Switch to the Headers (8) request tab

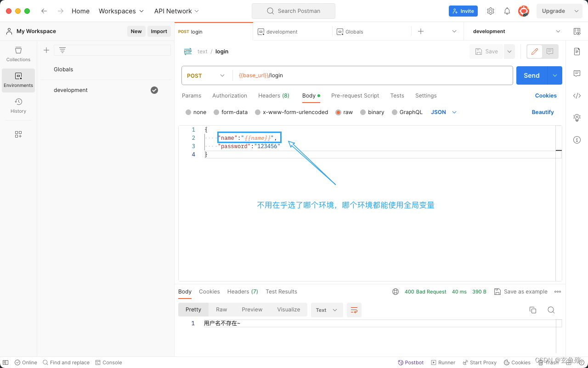click(274, 96)
